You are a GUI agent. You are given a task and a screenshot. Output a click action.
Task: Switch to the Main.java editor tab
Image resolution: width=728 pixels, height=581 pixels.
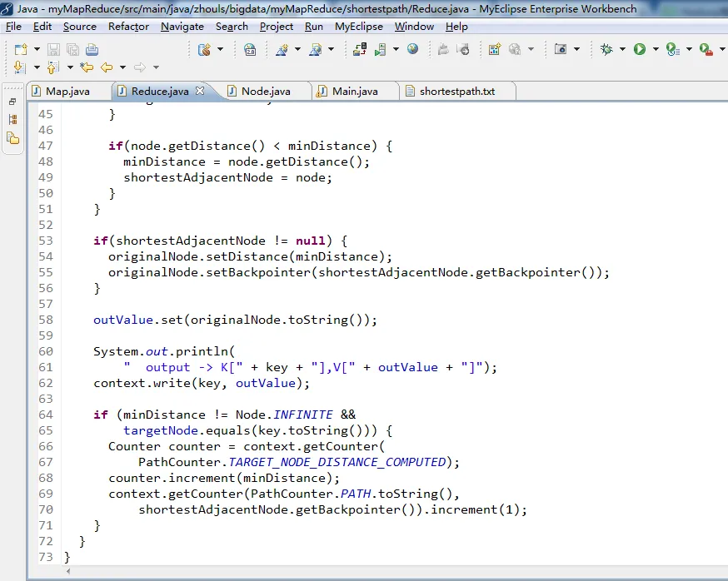[x=355, y=92]
